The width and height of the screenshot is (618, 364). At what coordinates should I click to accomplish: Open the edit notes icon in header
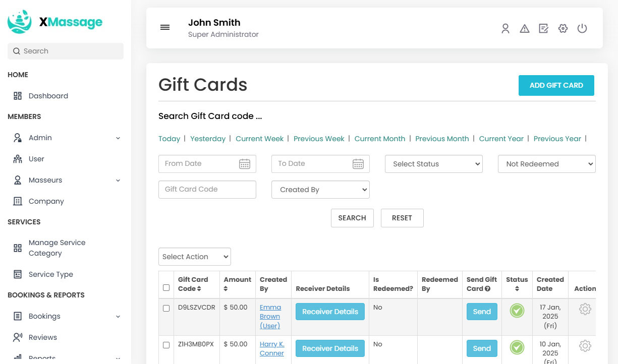pos(543,29)
